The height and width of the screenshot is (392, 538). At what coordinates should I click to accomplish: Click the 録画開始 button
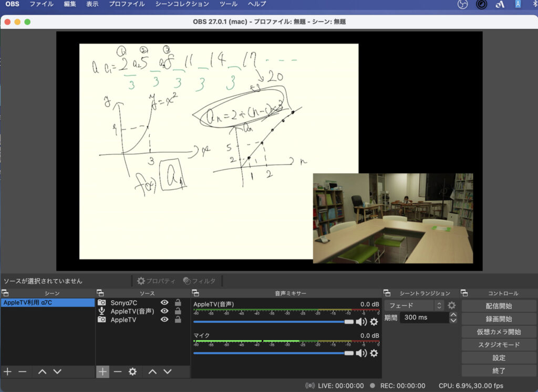tap(498, 319)
